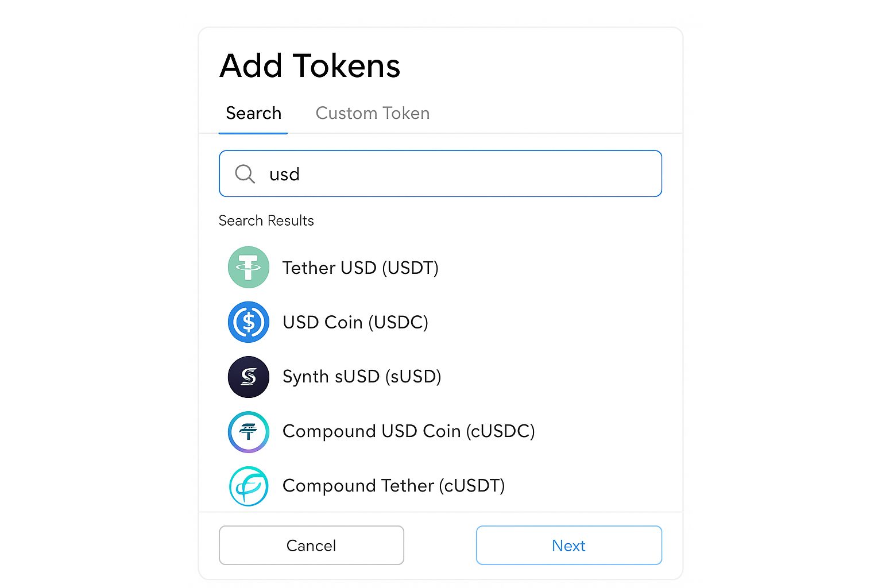Switch to the Custom Token tab

(x=373, y=113)
